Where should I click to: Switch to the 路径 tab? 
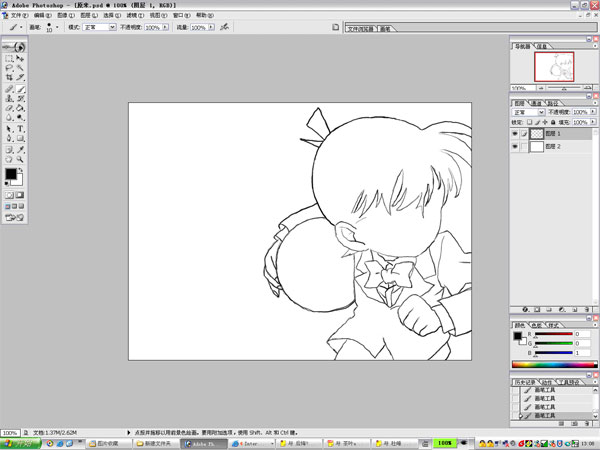pyautogui.click(x=553, y=103)
